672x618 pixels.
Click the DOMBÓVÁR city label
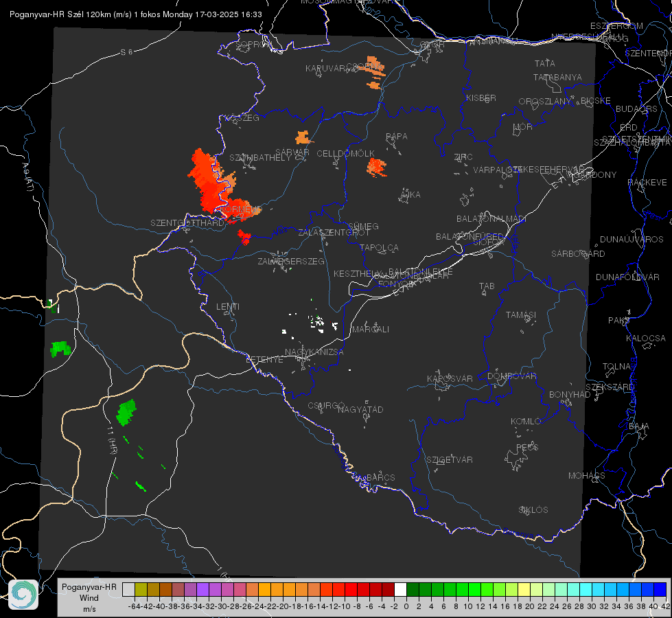511,376
